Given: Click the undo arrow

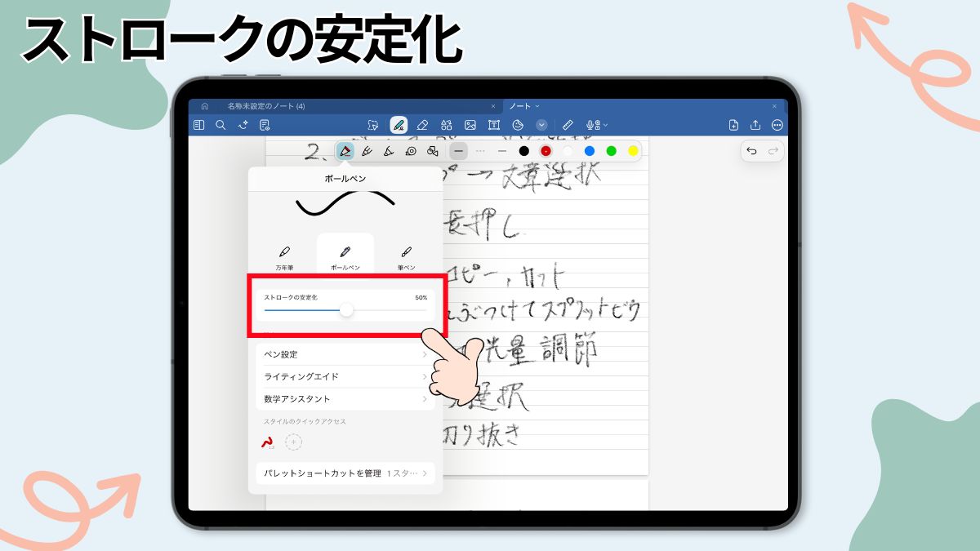Looking at the screenshot, I should [752, 151].
